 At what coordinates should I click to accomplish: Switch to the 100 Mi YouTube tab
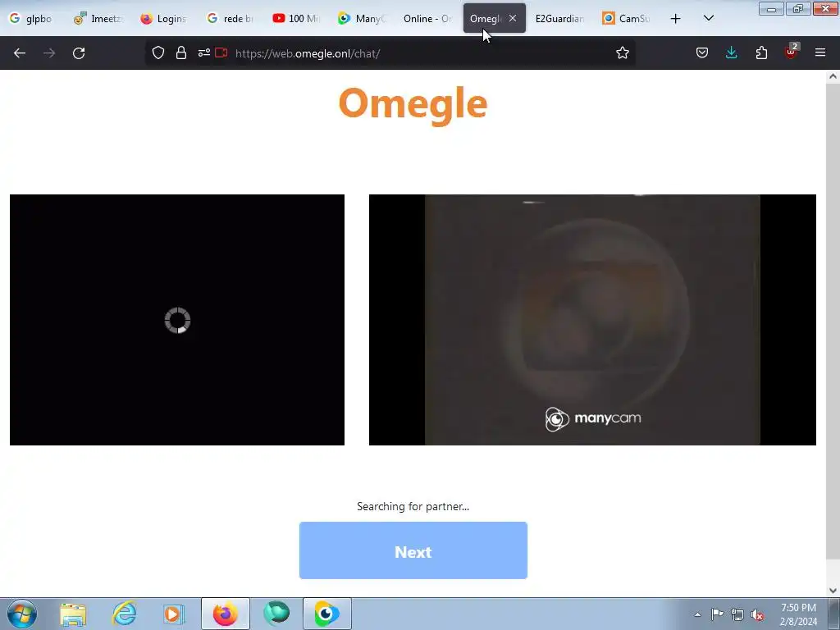(x=296, y=19)
